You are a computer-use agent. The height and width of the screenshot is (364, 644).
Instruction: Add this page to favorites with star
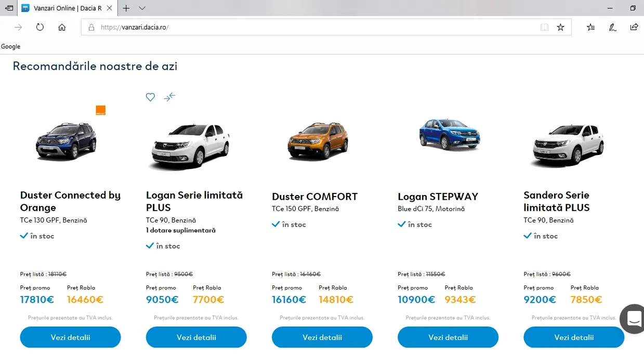click(x=560, y=27)
